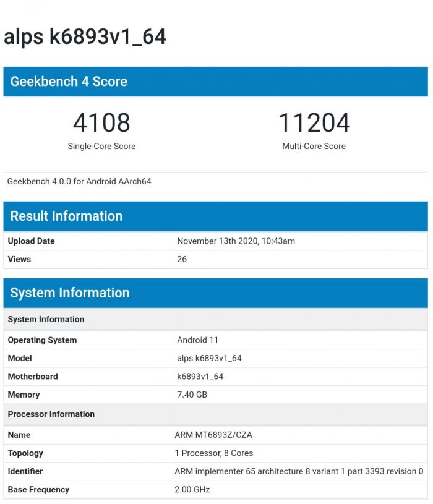Select the Result Information header

click(215, 216)
